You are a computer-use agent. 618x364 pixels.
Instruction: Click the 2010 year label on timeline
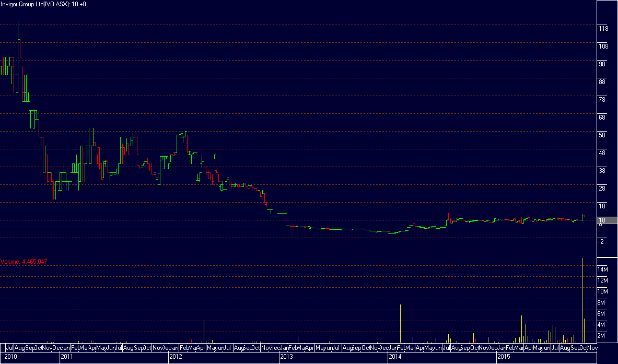tap(10, 357)
